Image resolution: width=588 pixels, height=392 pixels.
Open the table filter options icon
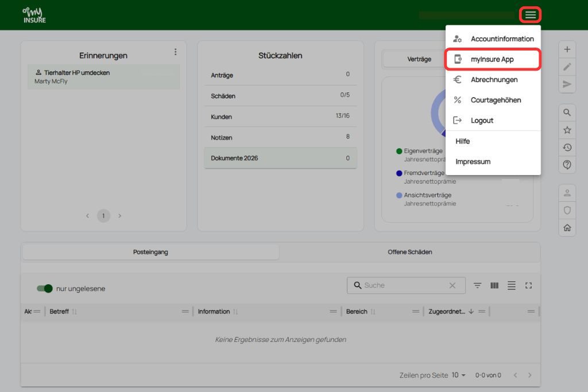tap(477, 285)
